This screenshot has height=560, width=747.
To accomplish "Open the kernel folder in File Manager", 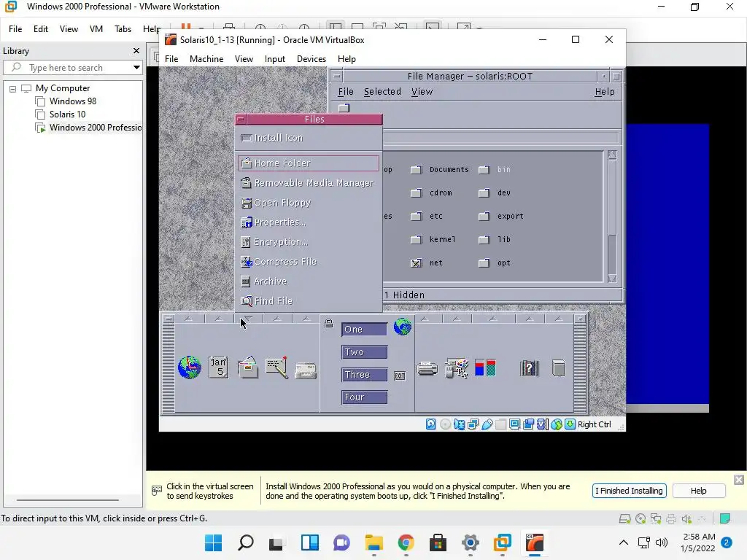I will (x=417, y=239).
